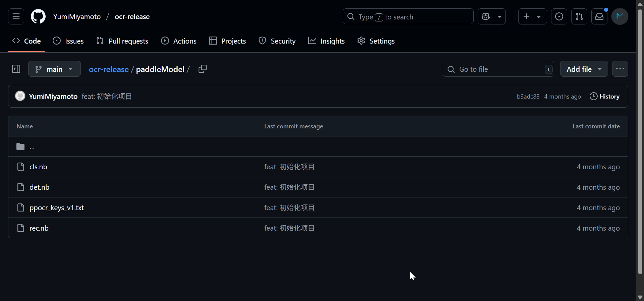The height and width of the screenshot is (301, 644).
Task: Toggle the file tree side panel
Action: pyautogui.click(x=16, y=69)
